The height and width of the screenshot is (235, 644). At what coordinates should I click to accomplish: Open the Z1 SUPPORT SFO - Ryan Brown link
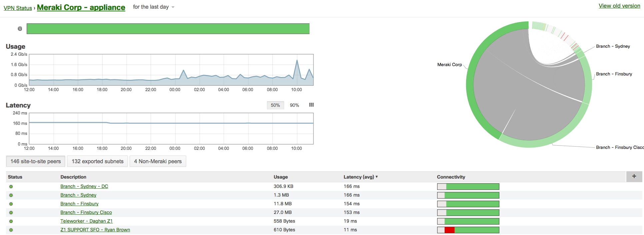pos(95,230)
